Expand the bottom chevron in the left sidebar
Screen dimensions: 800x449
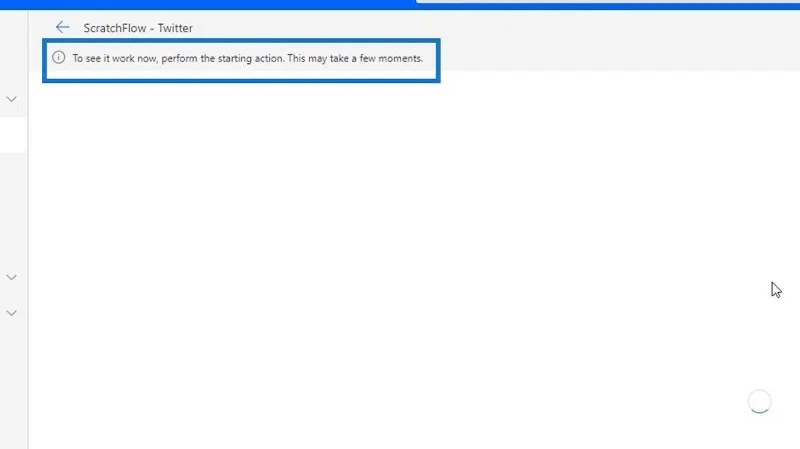12,313
